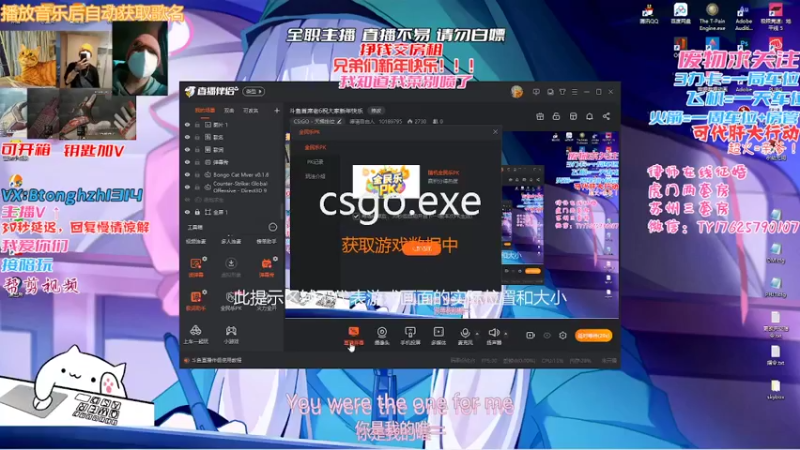Toggle visibility of Counter-Strike Global Offensive source
This screenshot has height=450, width=800.
pyautogui.click(x=187, y=187)
